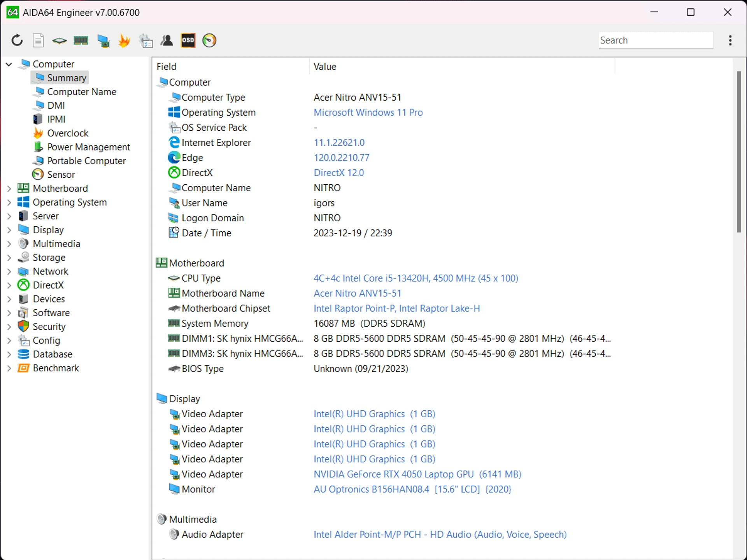Click the Refresh toolbar icon
The image size is (747, 560).
tap(17, 40)
